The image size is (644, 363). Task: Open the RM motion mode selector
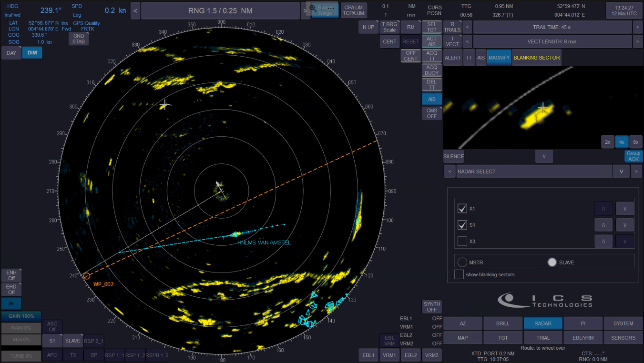click(x=410, y=27)
